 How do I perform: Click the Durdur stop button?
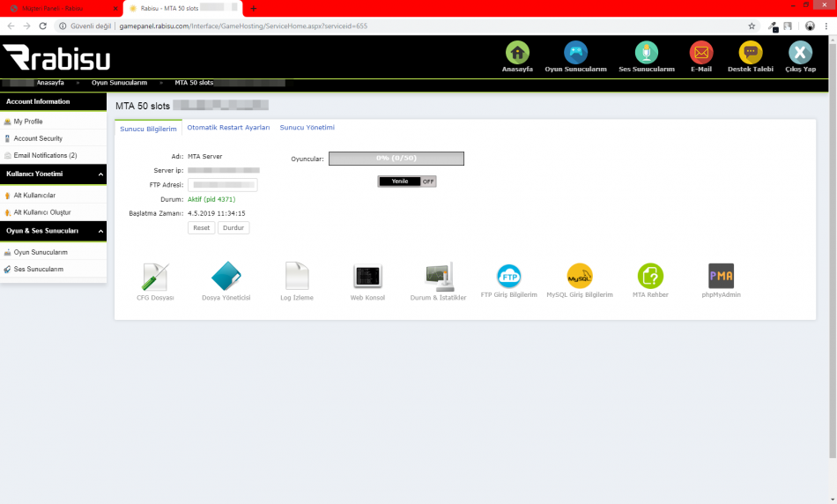(x=233, y=228)
